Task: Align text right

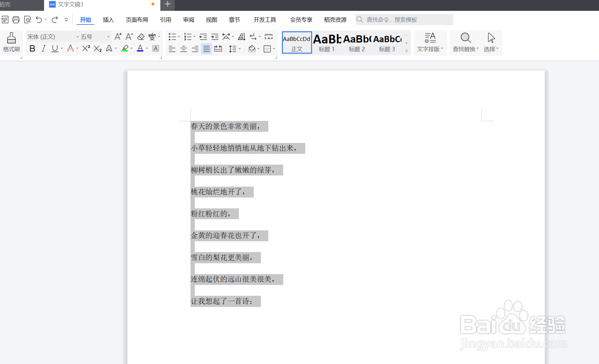Action: point(195,49)
